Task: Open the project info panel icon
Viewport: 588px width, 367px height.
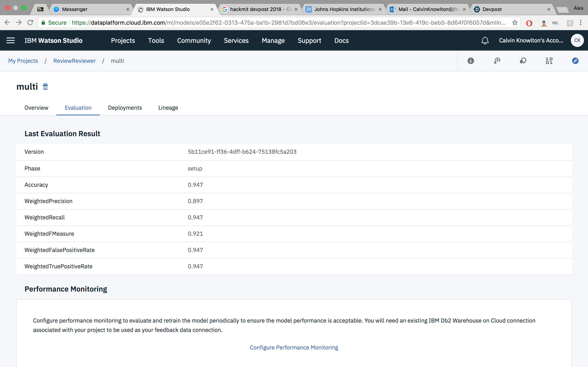Action: (471, 61)
